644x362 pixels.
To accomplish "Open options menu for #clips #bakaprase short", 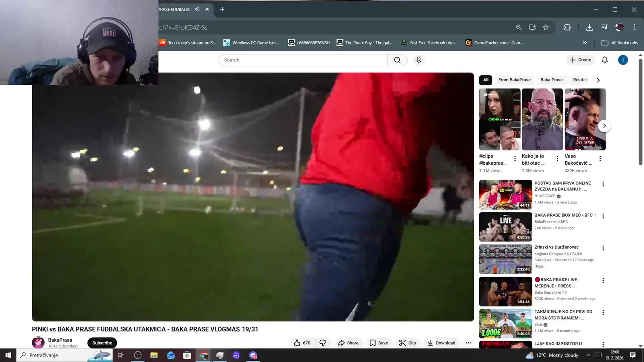I will click(x=515, y=159).
